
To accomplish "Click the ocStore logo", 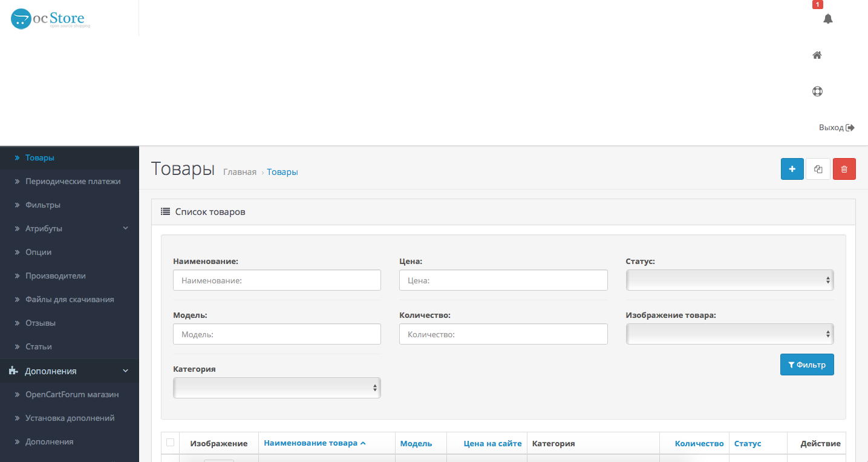I will pos(51,19).
